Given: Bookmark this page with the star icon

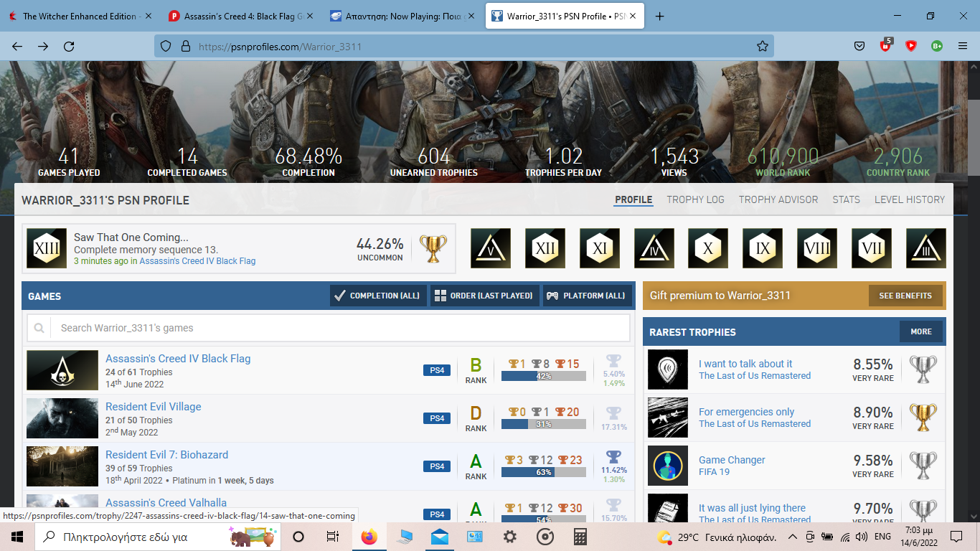Looking at the screenshot, I should [x=762, y=46].
